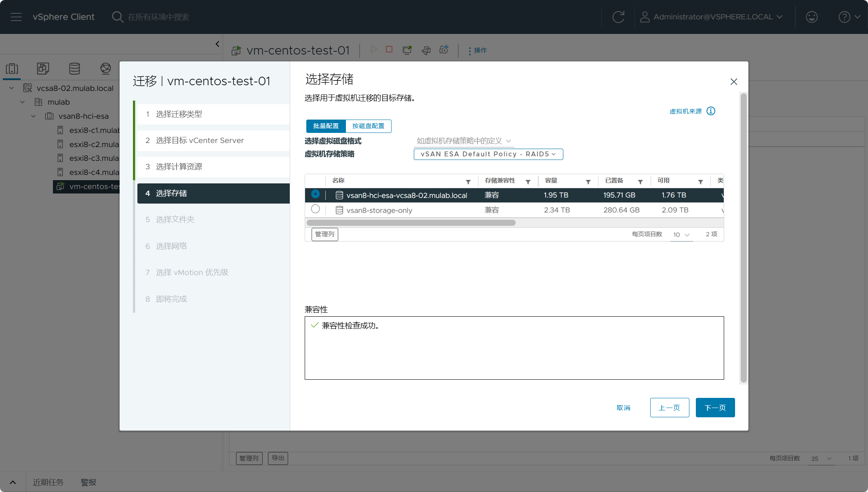
Task: Go to step 2 选择目标 vCenter Server
Action: [x=213, y=141]
